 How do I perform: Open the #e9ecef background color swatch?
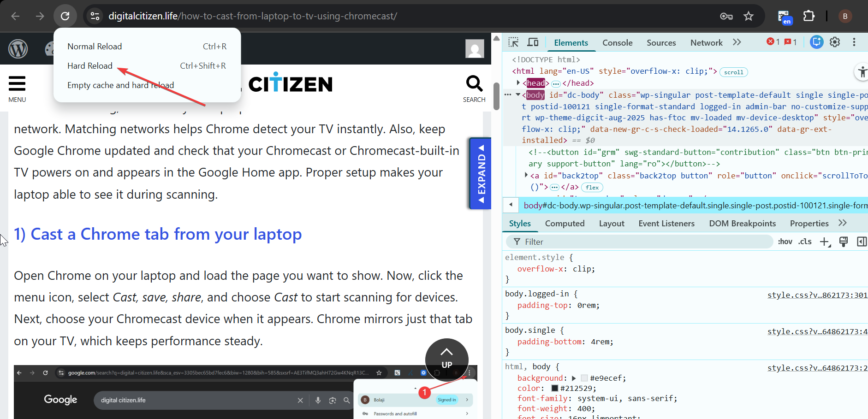click(584, 378)
